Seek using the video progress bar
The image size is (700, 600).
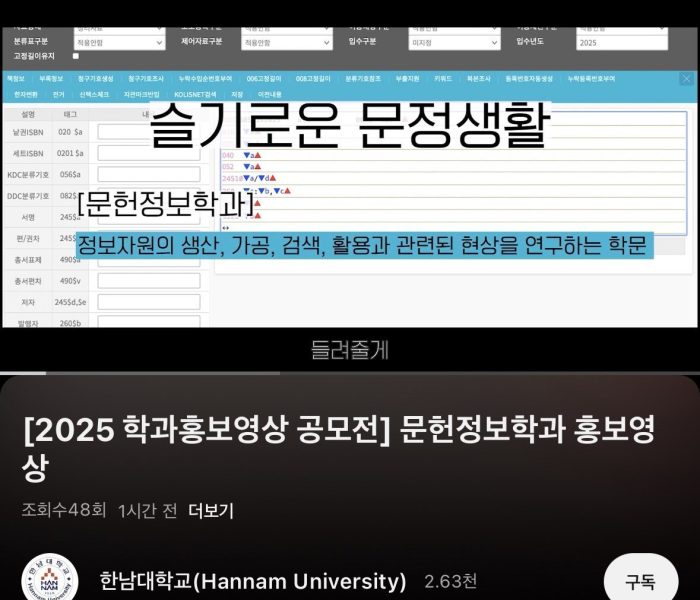click(x=350, y=373)
